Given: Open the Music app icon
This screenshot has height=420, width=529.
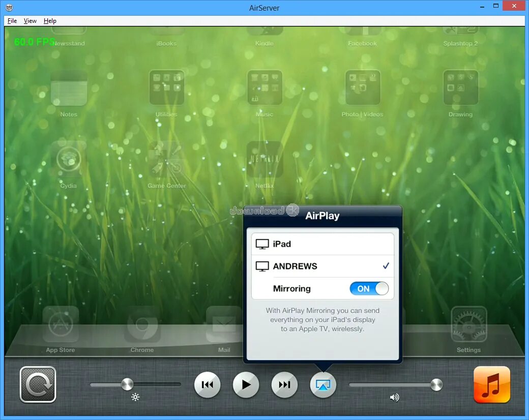Looking at the screenshot, I should click(x=492, y=384).
